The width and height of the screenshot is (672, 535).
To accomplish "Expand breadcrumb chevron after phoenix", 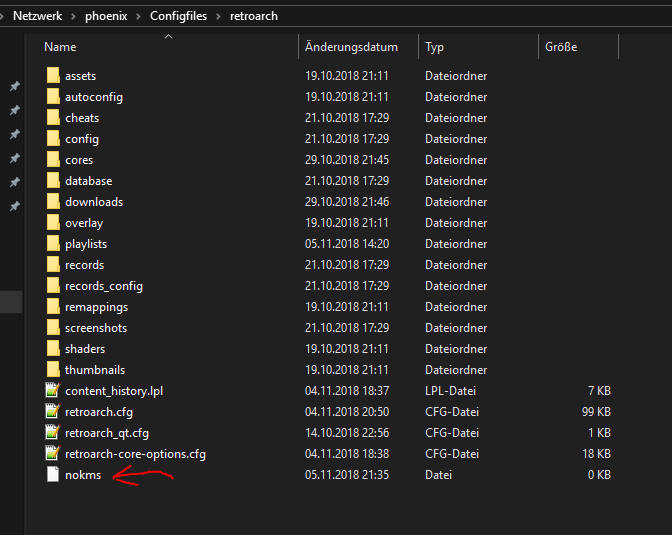I will pos(138,16).
